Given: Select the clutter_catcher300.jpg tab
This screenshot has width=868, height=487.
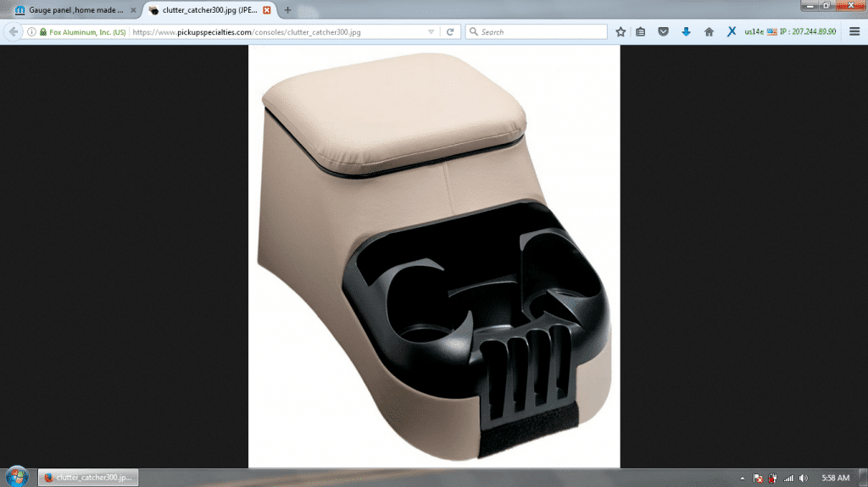Looking at the screenshot, I should [x=209, y=10].
